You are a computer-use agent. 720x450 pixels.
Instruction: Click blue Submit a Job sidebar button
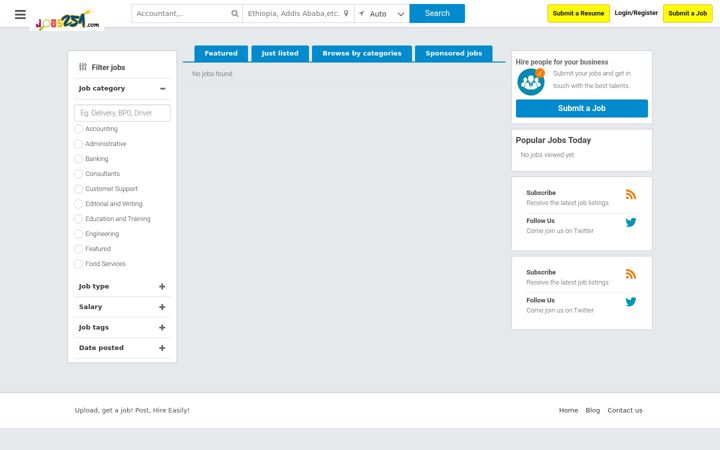[x=582, y=108]
